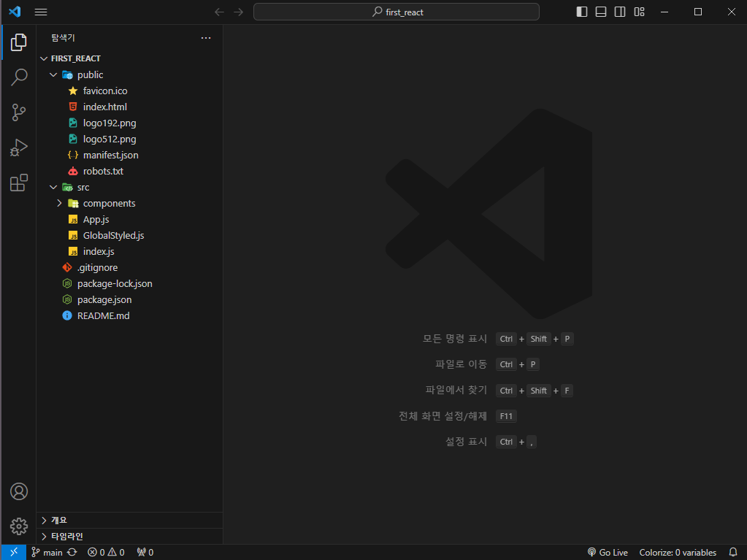Image resolution: width=747 pixels, height=560 pixels.
Task: Click the VS Code logo icon
Action: click(x=15, y=12)
